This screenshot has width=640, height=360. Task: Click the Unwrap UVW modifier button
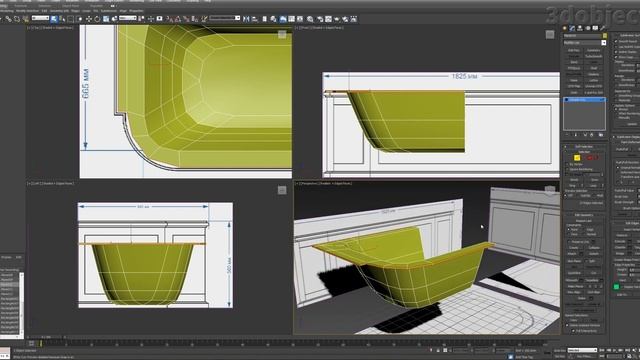pos(593,86)
